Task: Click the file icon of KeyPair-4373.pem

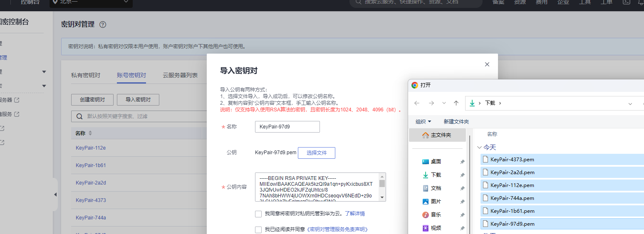Action: 485,160
